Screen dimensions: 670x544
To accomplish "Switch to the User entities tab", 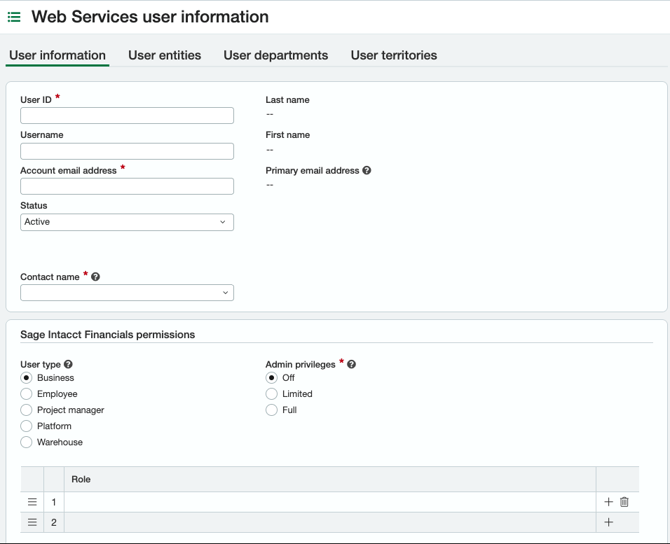I will coord(164,55).
